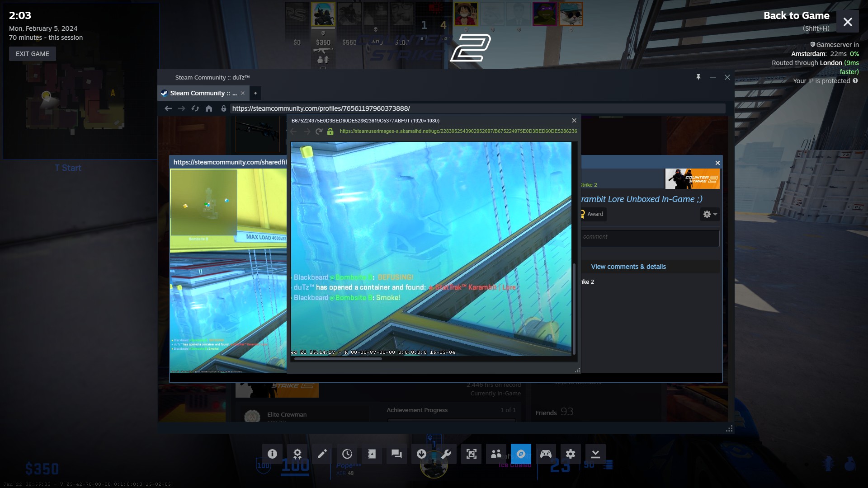Pin the Steam Community overlay window
The image size is (868, 488).
coord(698,77)
